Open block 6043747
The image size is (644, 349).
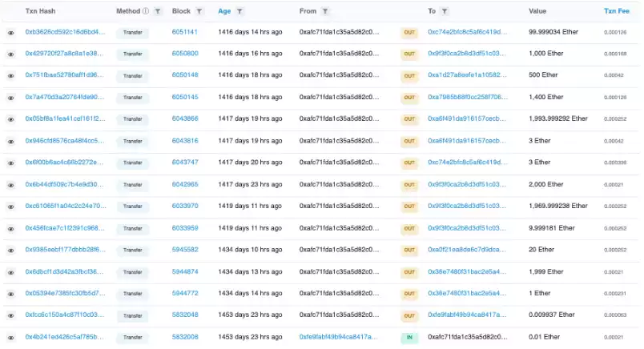click(185, 162)
